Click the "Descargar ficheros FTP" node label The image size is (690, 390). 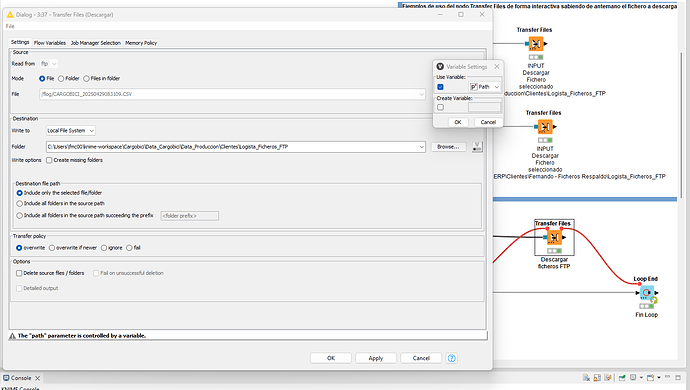pyautogui.click(x=554, y=263)
